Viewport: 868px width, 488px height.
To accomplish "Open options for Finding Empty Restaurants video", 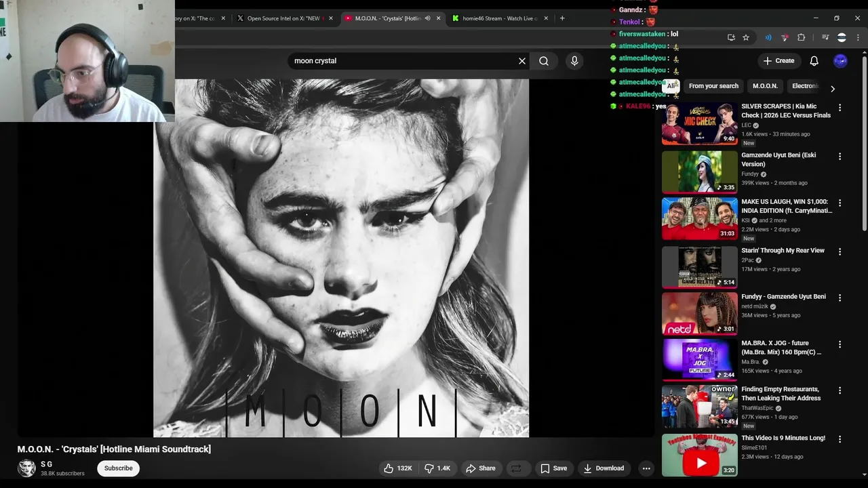I will click(840, 390).
